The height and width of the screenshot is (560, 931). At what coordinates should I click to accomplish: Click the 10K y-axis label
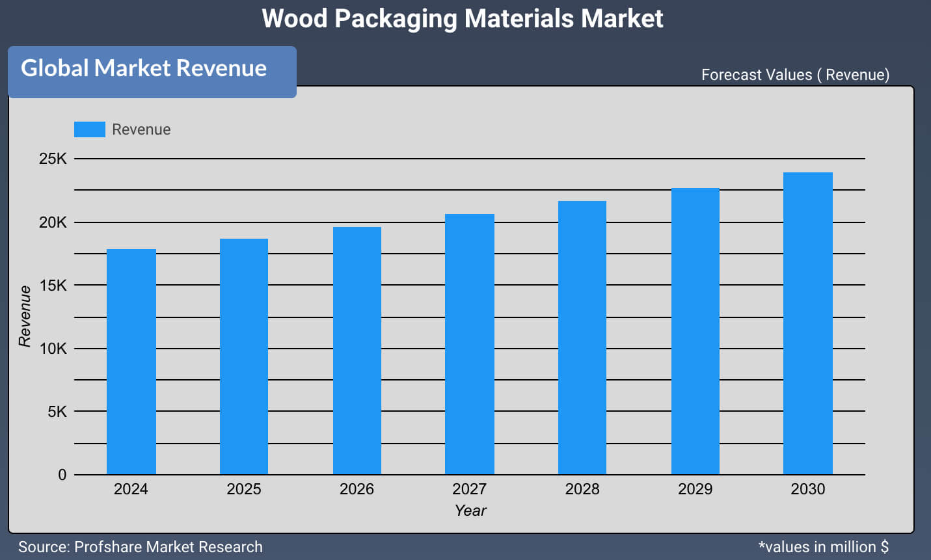[53, 349]
